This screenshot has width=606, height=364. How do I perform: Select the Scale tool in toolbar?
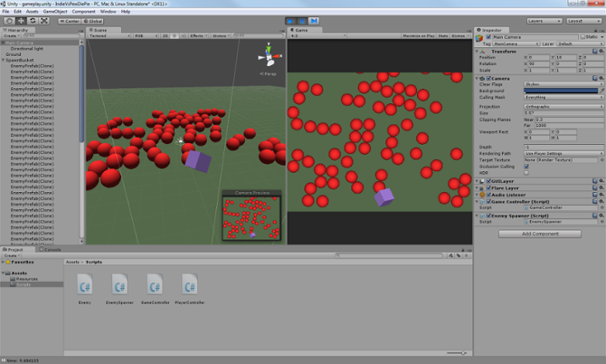pyautogui.click(x=44, y=20)
